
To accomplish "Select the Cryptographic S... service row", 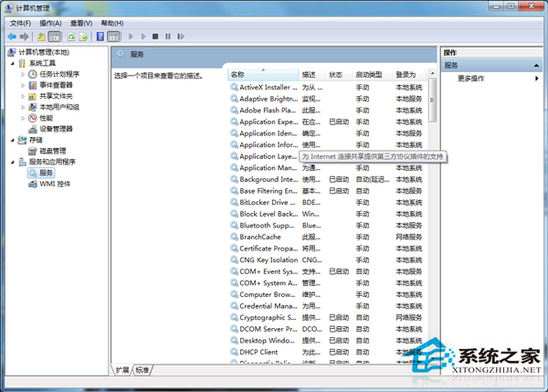I will click(x=328, y=317).
